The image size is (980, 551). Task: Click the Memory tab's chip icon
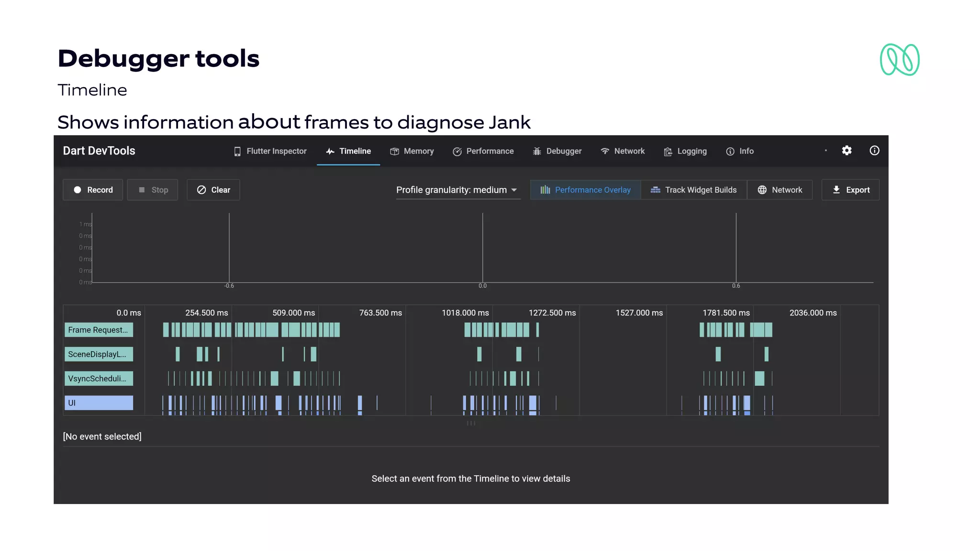click(394, 151)
